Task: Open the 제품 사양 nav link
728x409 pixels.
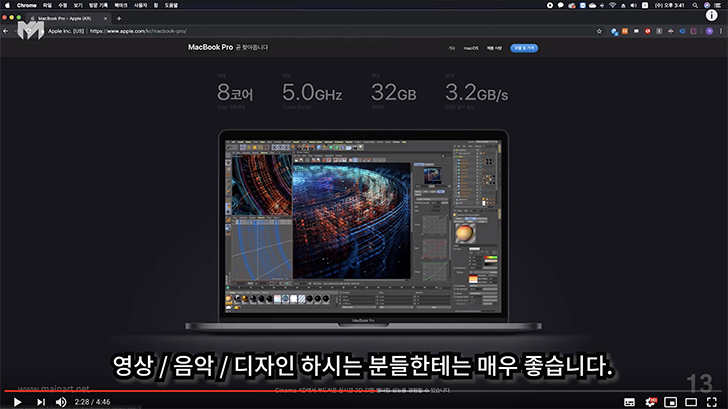Action: pyautogui.click(x=494, y=48)
